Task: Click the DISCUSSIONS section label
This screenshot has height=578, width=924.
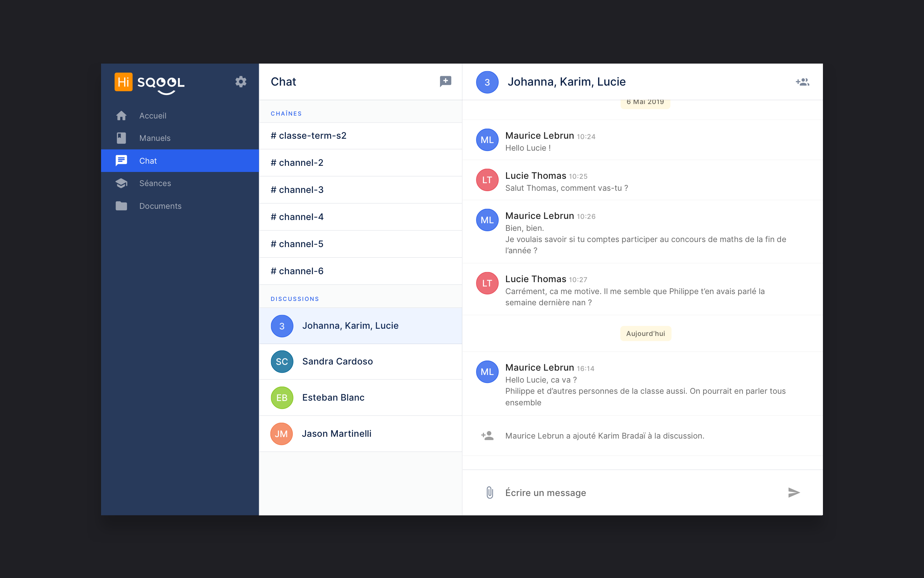Action: (x=295, y=299)
